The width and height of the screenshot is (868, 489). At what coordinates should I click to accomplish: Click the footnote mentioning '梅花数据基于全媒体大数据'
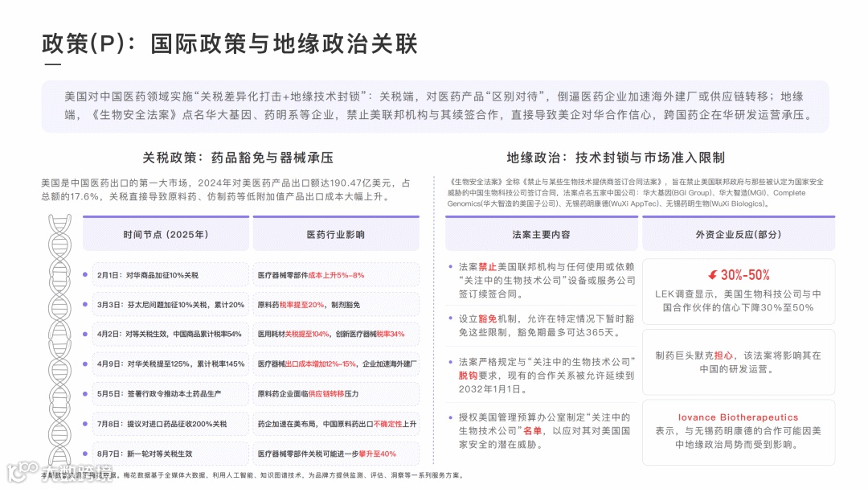tap(252, 475)
